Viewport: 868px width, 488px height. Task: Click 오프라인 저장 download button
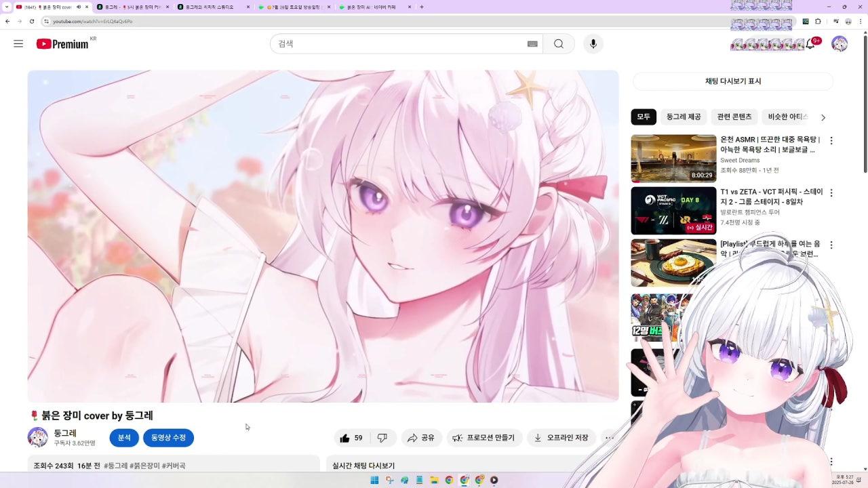coord(561,438)
